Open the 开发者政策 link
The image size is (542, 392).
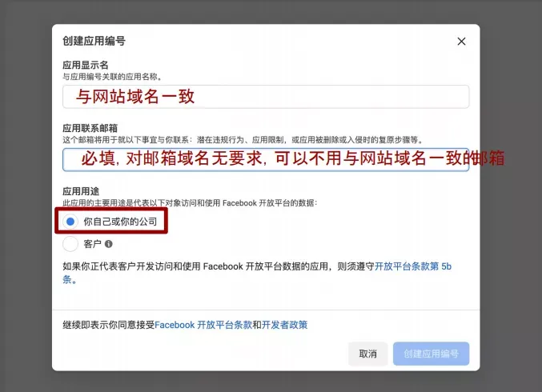284,325
